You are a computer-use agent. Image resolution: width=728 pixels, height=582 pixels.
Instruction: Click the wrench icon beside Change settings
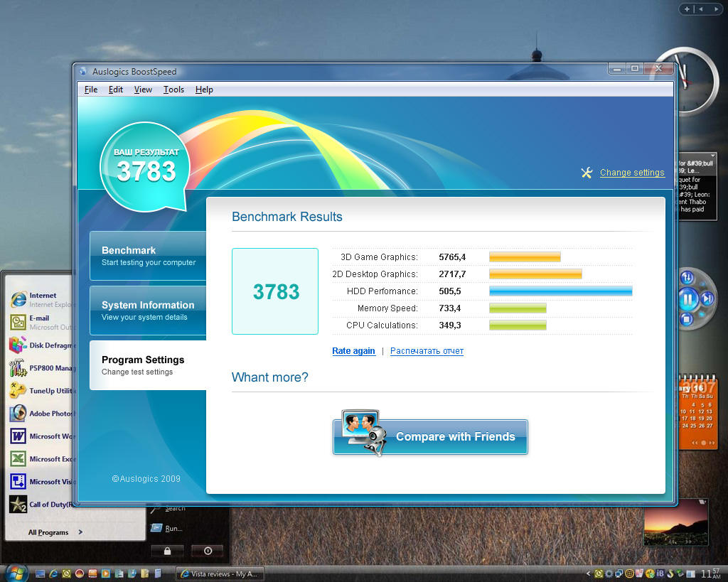(x=587, y=173)
